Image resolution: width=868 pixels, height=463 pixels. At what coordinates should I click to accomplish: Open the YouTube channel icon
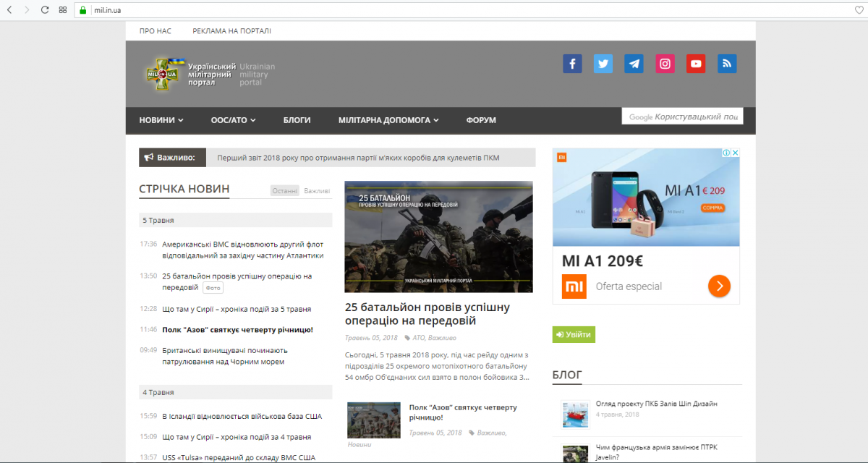pyautogui.click(x=696, y=64)
